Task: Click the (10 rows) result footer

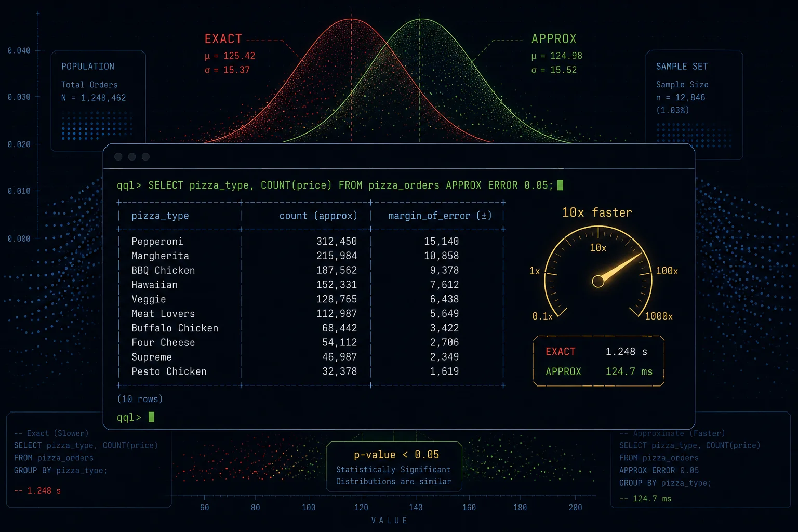Action: (x=140, y=399)
